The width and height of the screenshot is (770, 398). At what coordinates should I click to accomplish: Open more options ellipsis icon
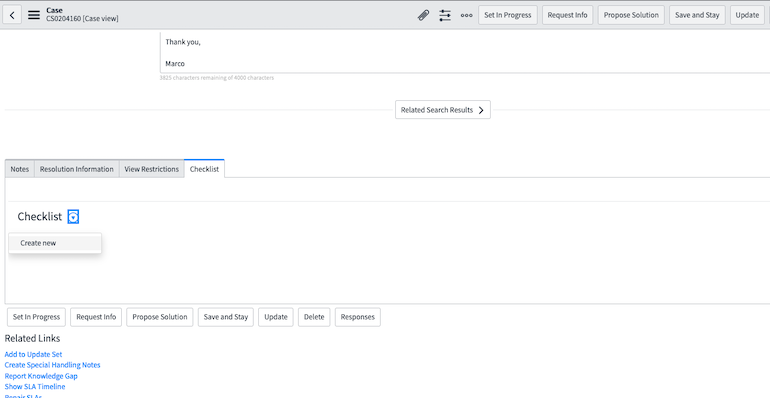tap(467, 15)
